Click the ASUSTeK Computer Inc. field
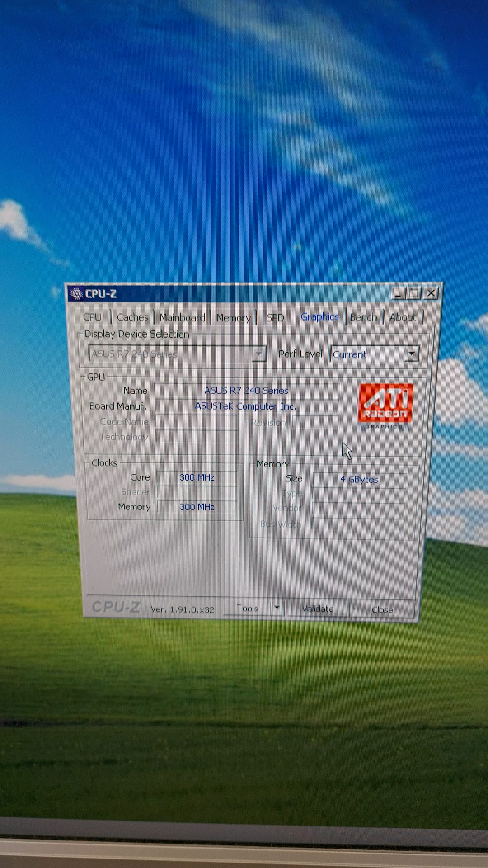 [247, 406]
